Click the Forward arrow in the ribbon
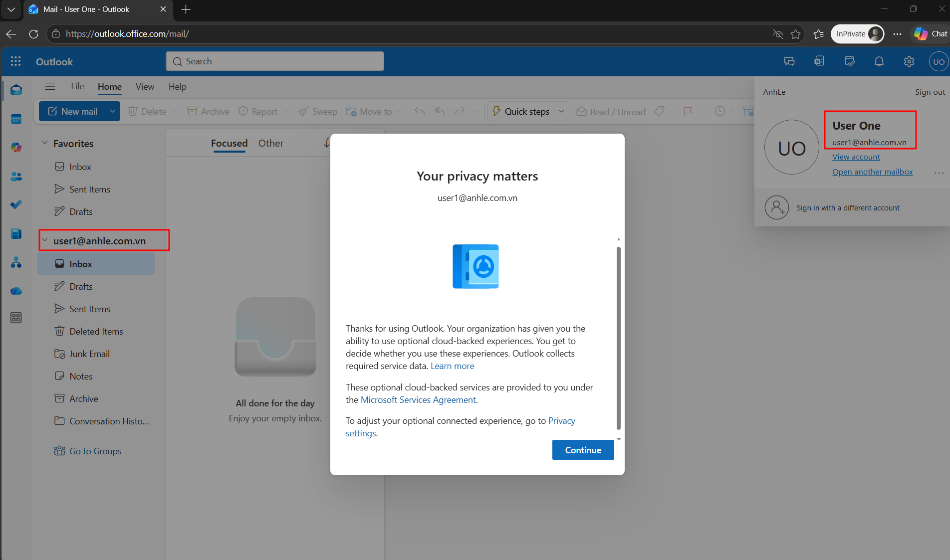This screenshot has height=560, width=950. coord(460,111)
